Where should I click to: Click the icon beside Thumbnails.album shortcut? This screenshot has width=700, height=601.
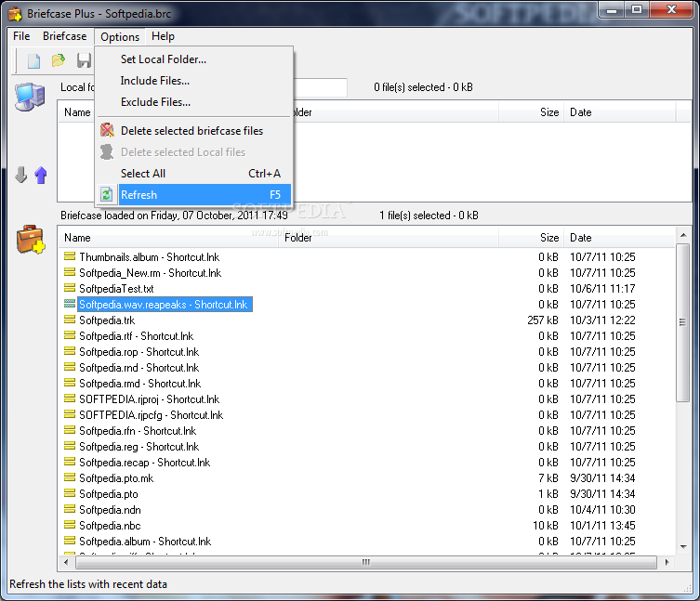pos(69,256)
